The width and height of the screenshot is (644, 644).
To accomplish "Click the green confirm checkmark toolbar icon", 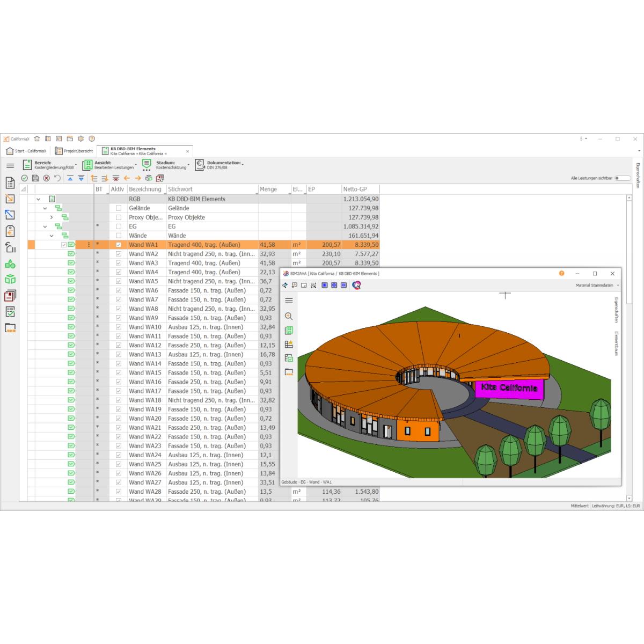I will (x=25, y=178).
